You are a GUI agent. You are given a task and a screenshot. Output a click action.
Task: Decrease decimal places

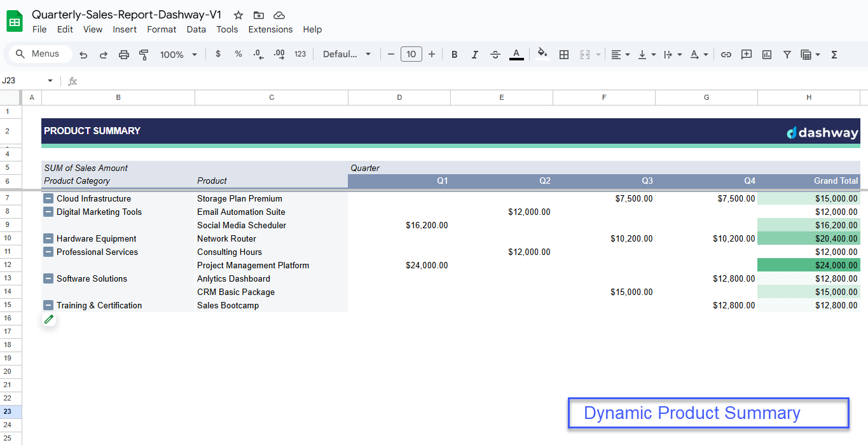point(258,54)
